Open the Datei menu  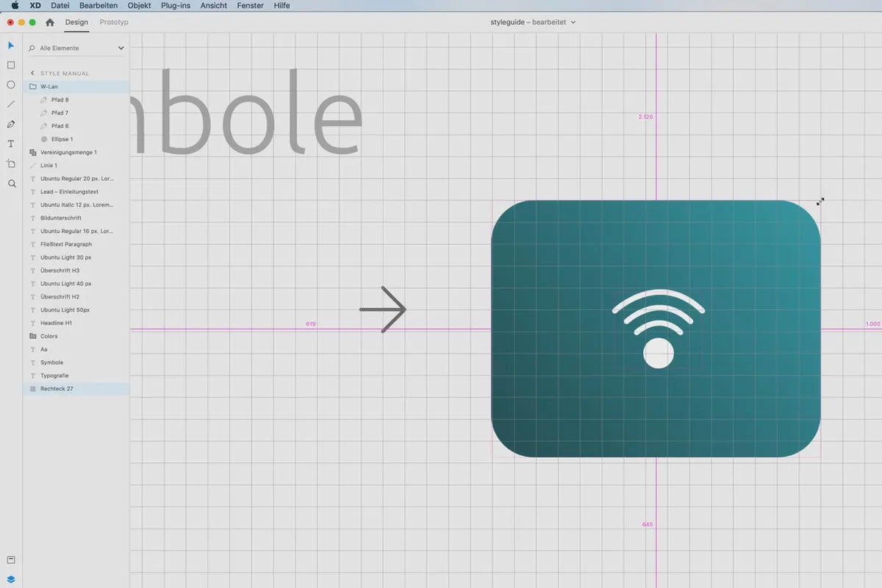tap(60, 5)
